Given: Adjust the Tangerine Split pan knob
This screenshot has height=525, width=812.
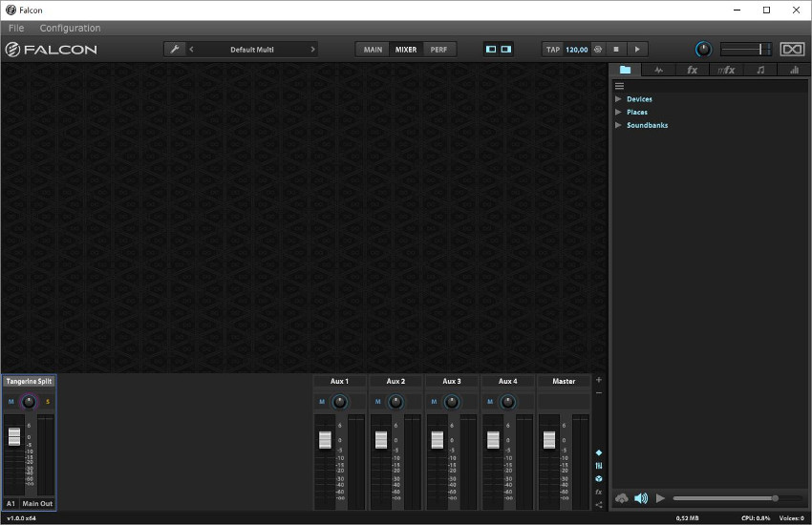Looking at the screenshot, I should (x=29, y=401).
